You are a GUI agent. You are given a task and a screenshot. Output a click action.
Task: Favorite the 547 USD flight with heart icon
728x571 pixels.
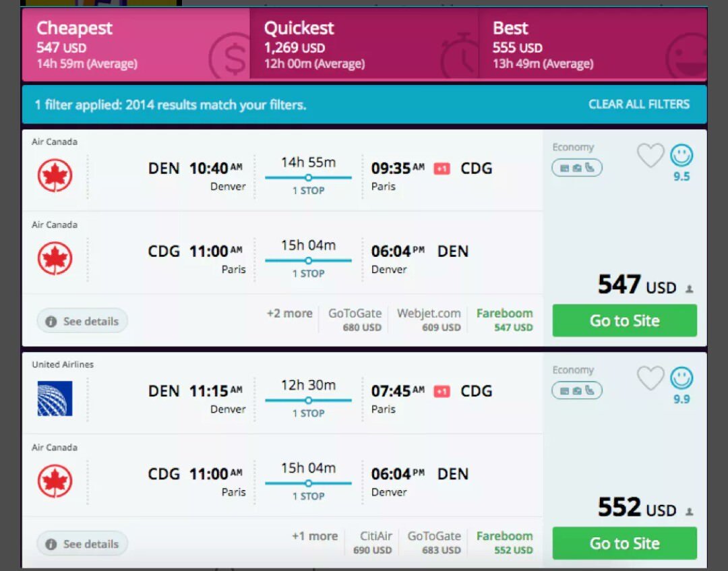tap(650, 155)
